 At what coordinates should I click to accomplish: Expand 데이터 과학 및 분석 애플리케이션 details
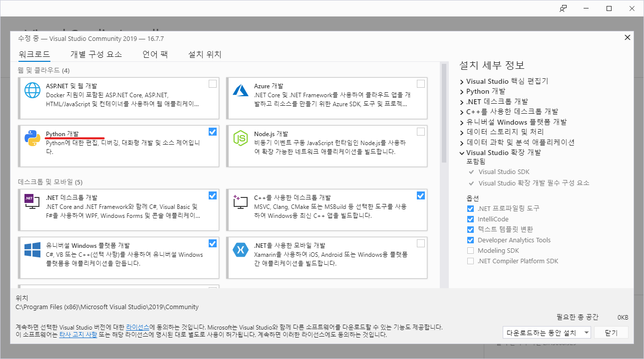462,143
